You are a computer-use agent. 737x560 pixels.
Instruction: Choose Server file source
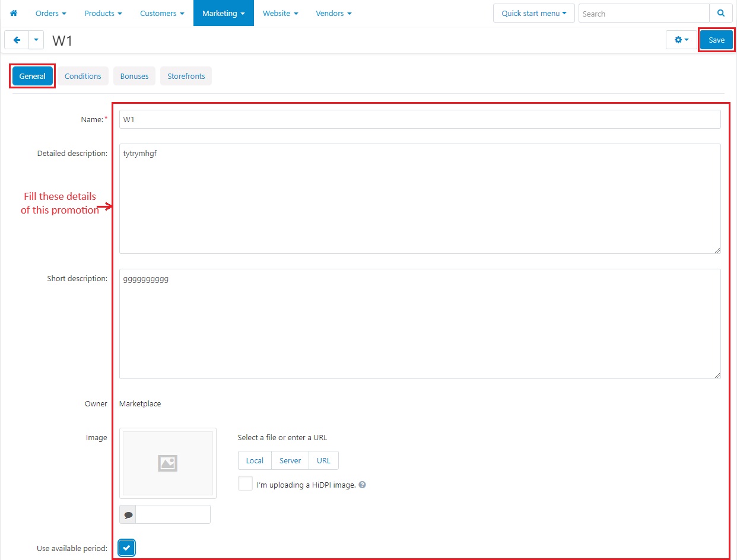pos(290,460)
